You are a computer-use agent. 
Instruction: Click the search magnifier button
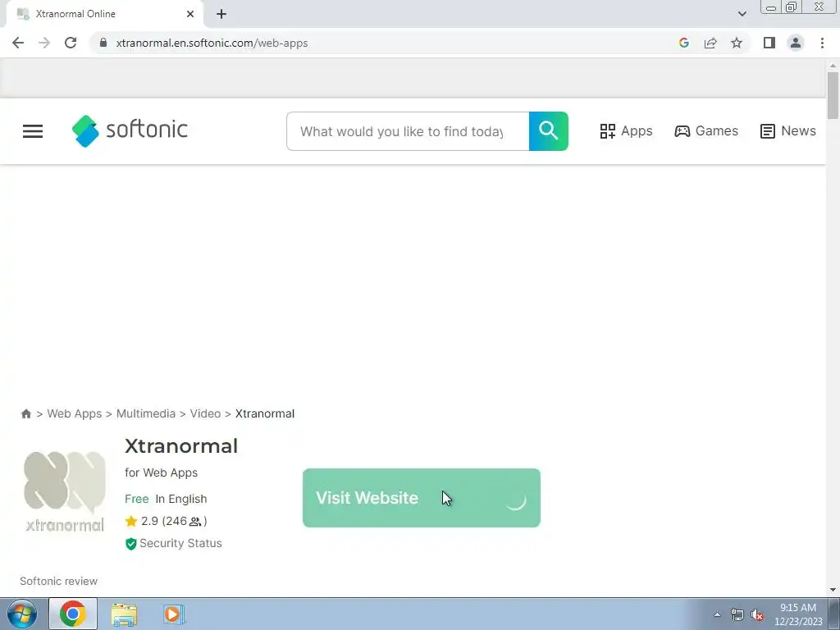[549, 131]
